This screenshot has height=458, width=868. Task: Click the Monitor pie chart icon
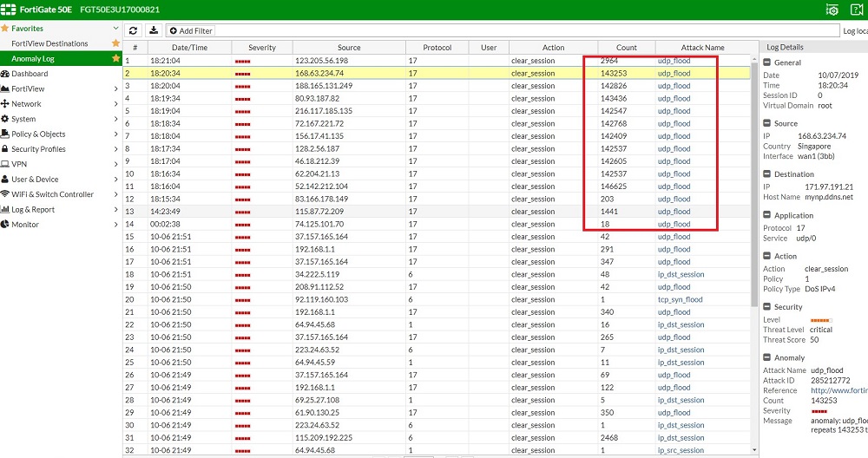click(5, 224)
